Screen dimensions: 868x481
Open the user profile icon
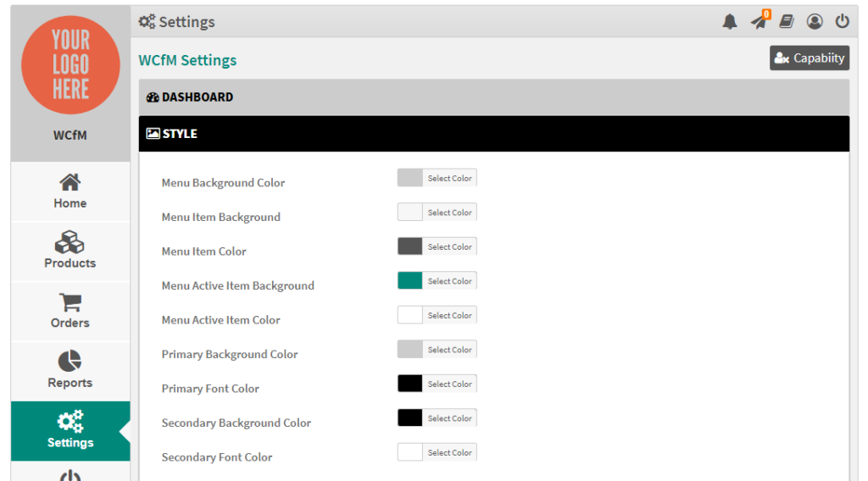coord(815,21)
